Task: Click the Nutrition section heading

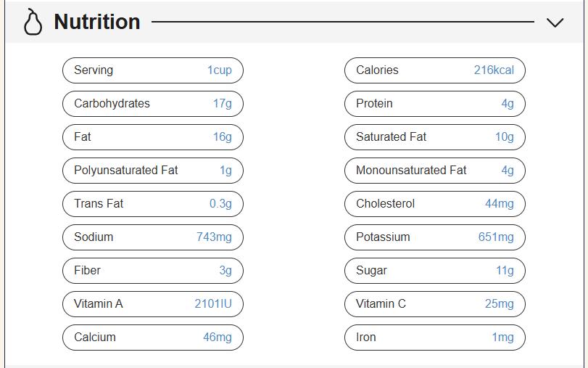Action: pyautogui.click(x=97, y=22)
